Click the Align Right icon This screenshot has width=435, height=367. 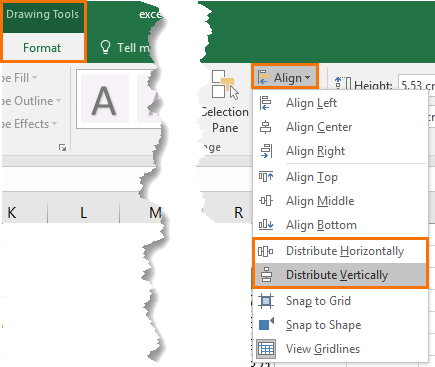266,151
